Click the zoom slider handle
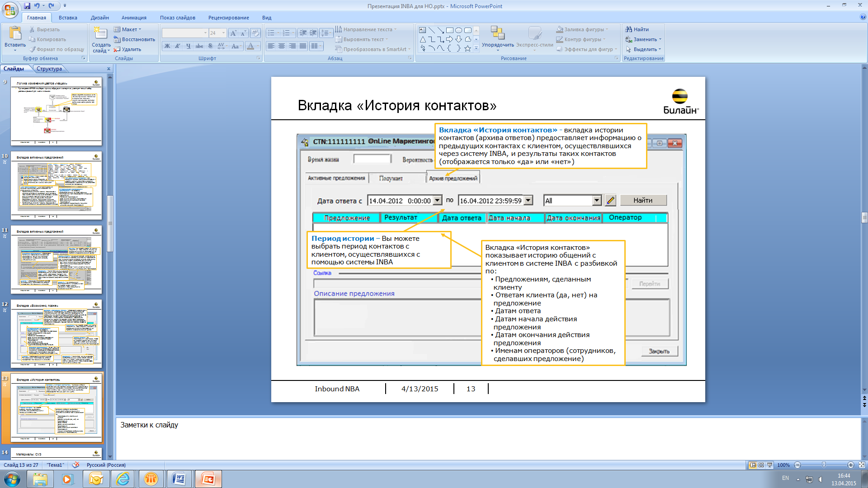Image resolution: width=868 pixels, height=488 pixels. coord(824,465)
